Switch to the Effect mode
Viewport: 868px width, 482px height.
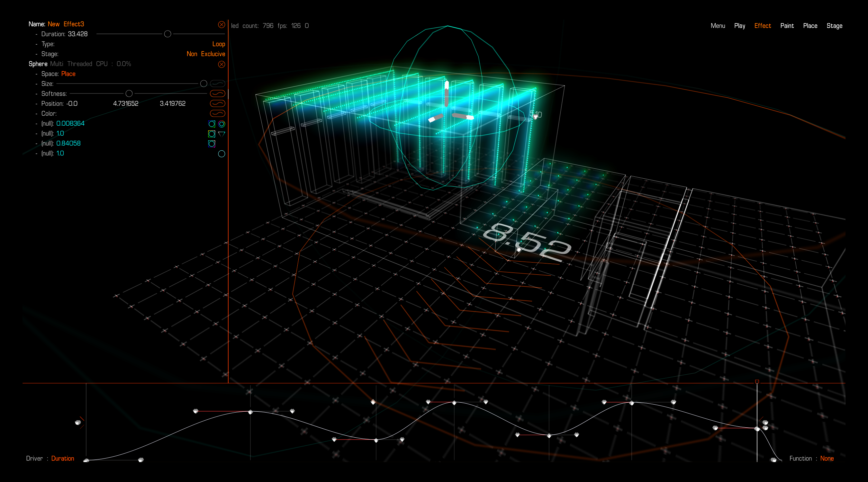(763, 26)
